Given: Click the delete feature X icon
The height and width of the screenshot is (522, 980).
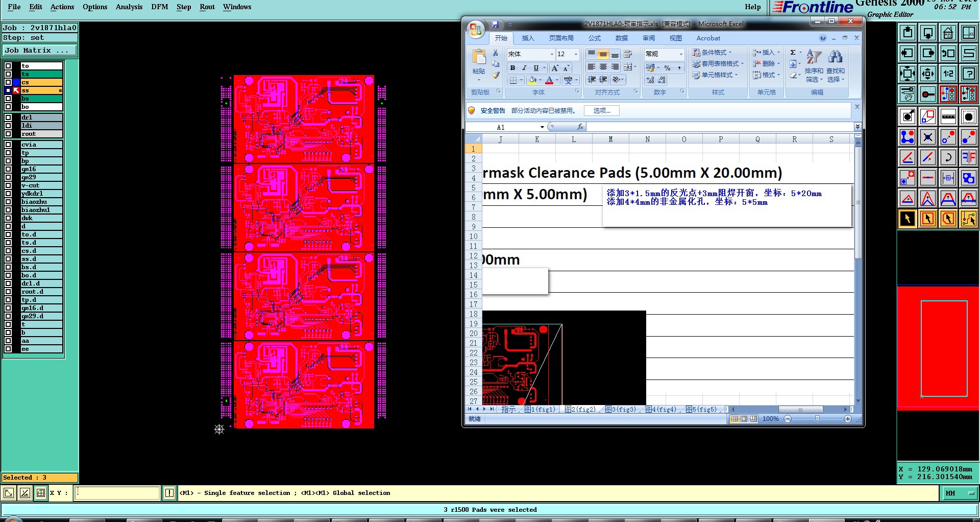Looking at the screenshot, I should 928,137.
